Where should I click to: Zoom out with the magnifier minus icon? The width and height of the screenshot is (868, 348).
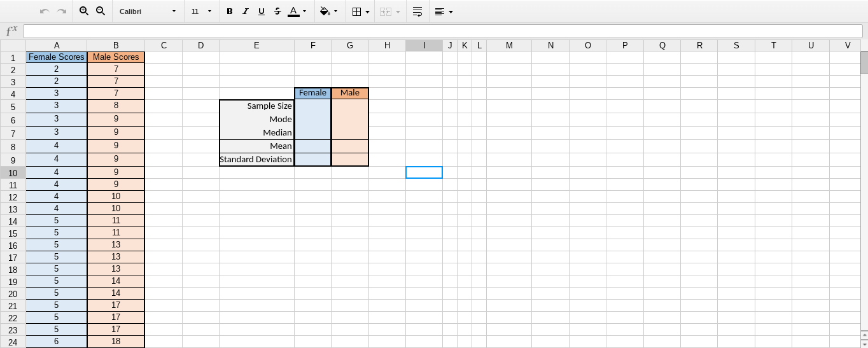[x=100, y=11]
